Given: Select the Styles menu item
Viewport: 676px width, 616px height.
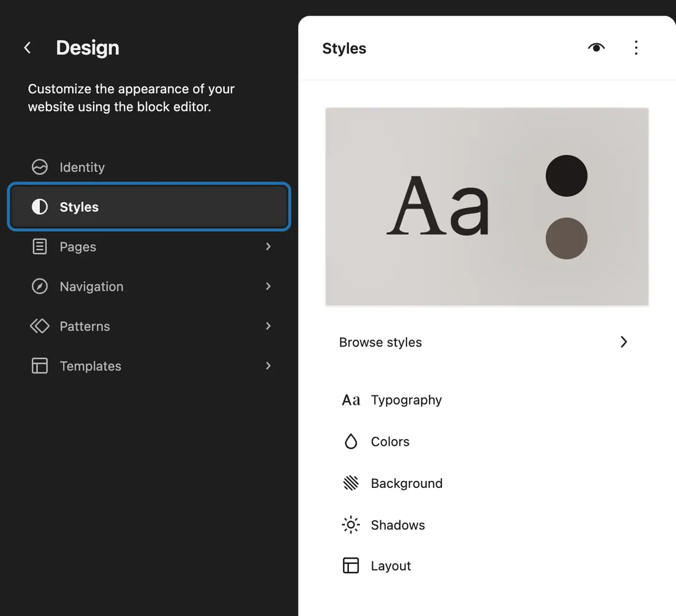Looking at the screenshot, I should coord(149,207).
